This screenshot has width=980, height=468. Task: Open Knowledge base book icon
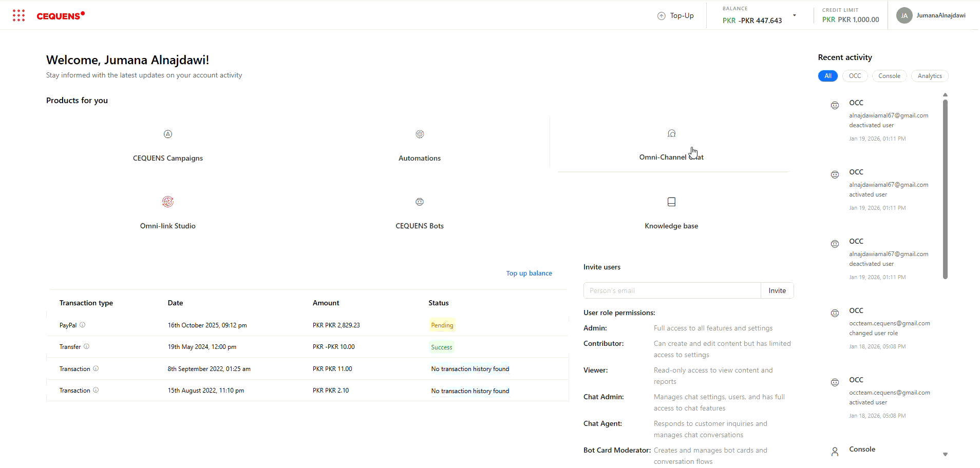pos(671,202)
